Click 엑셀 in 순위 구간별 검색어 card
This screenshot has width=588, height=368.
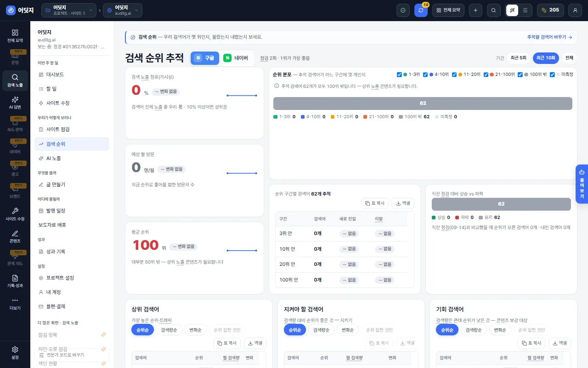(x=403, y=203)
